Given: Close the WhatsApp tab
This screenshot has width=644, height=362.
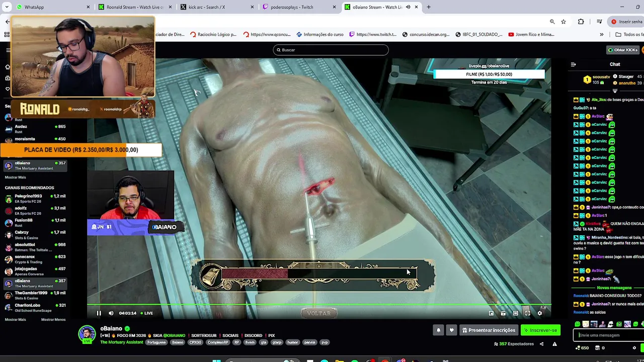Looking at the screenshot, I should (x=88, y=7).
